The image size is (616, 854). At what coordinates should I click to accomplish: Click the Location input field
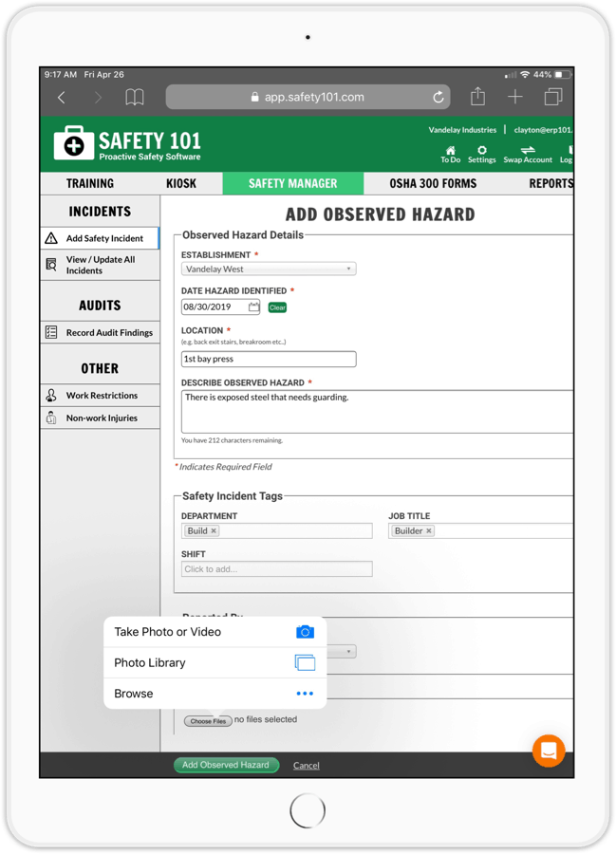pos(269,359)
